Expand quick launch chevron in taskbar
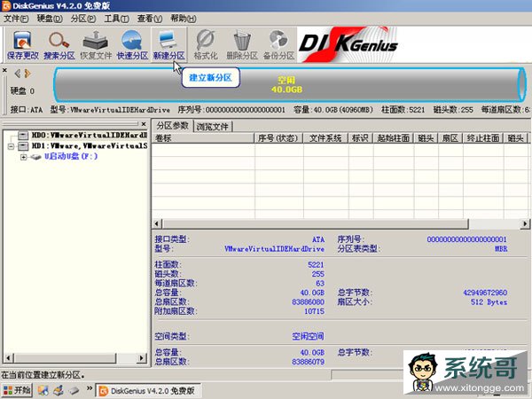The width and height of the screenshot is (532, 399). tap(90, 388)
